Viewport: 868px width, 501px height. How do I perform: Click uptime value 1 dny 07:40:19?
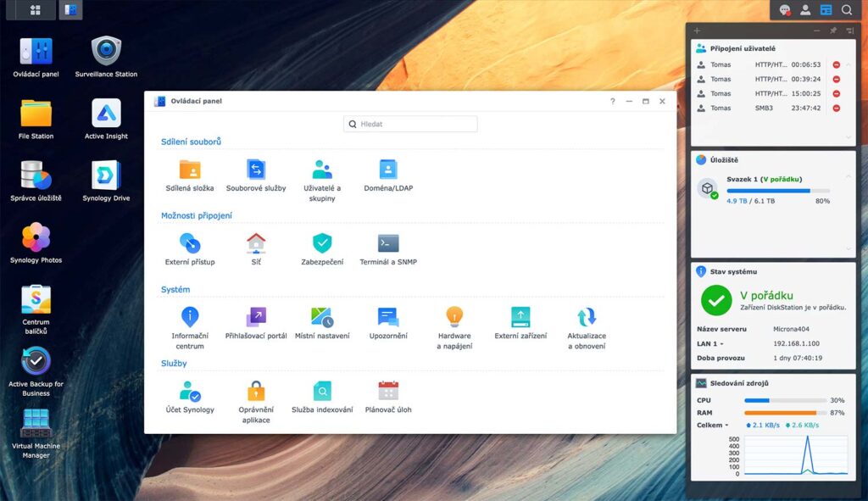[798, 359]
